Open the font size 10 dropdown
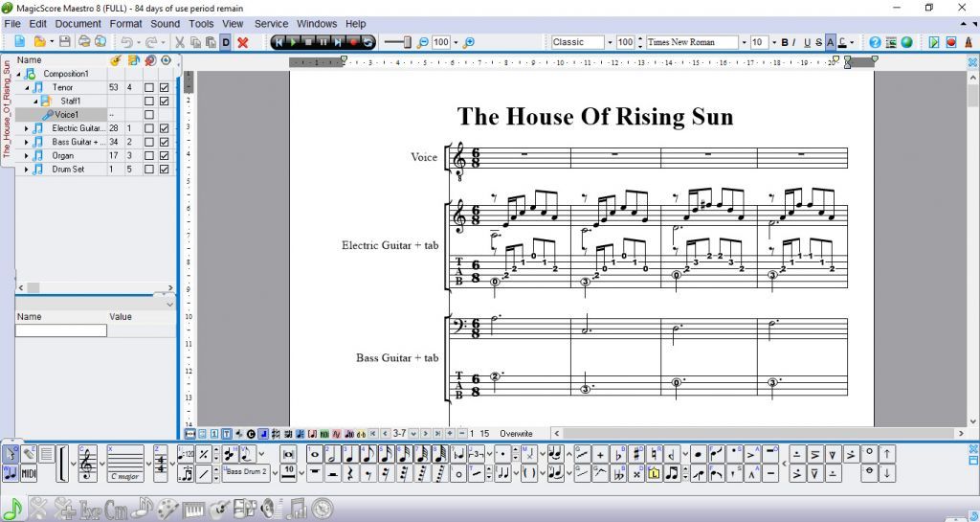Viewport: 980px width, 522px height. (773, 42)
